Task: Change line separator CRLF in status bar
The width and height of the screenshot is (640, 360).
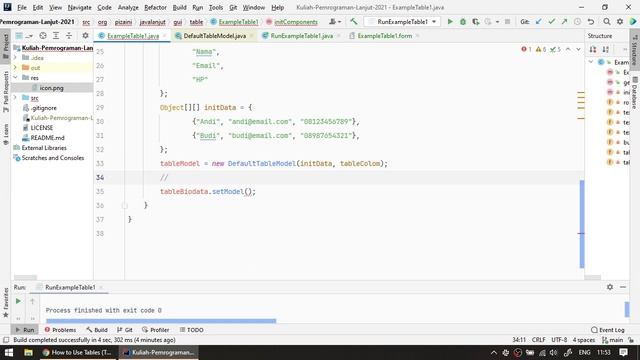Action: tap(538, 340)
